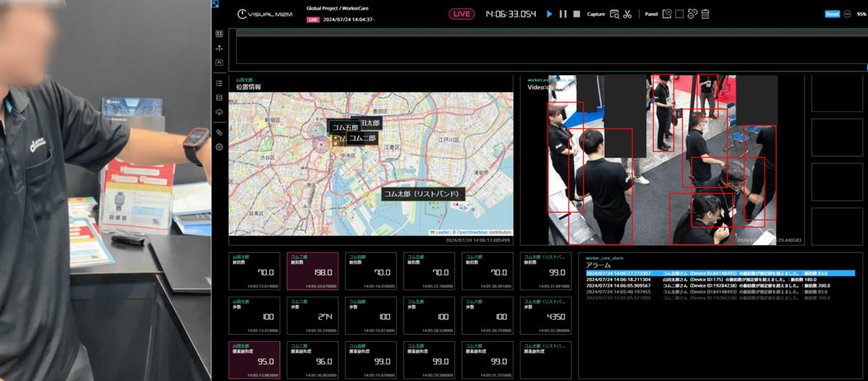Click the small LIVE badge under project name
The height and width of the screenshot is (381, 868).
(x=313, y=20)
